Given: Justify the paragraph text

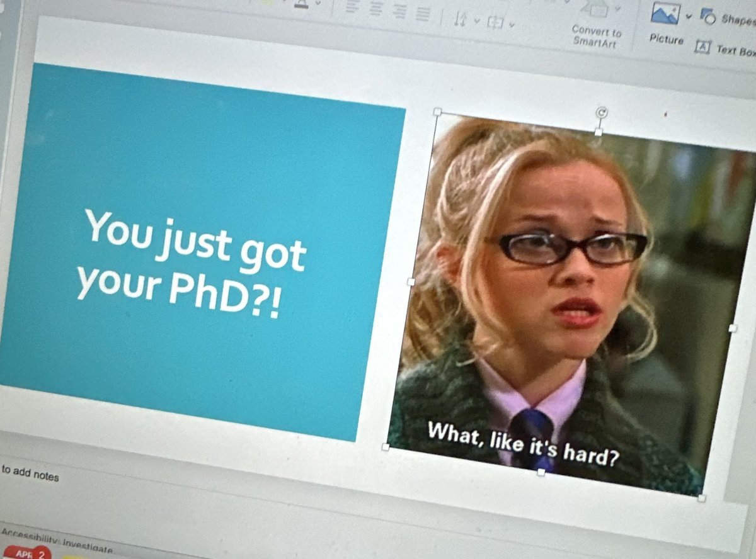Looking at the screenshot, I should (423, 13).
